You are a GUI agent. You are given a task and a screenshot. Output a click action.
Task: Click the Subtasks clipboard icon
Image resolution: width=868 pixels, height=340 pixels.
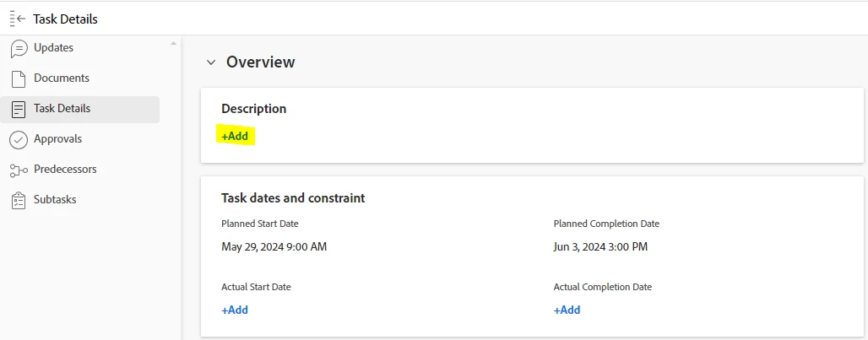tap(19, 200)
